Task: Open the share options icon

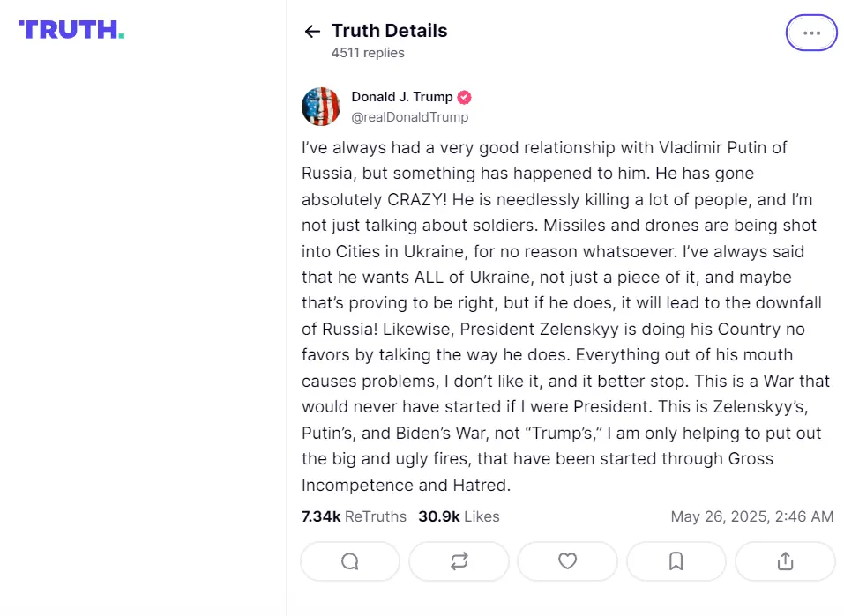Action: pyautogui.click(x=785, y=561)
